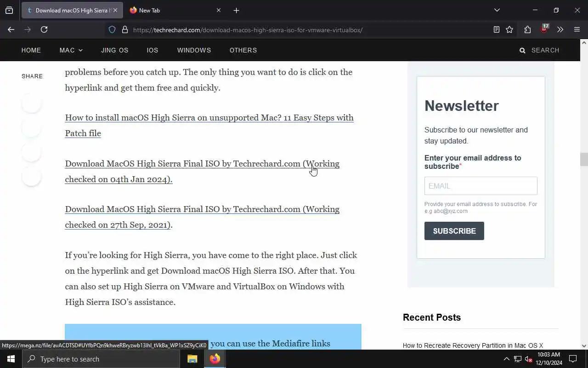The width and height of the screenshot is (588, 368).
Task: Click the site search magnifier icon
Action: 522,51
